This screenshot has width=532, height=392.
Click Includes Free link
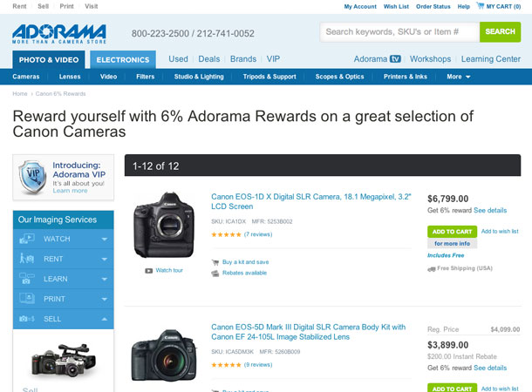(x=446, y=255)
